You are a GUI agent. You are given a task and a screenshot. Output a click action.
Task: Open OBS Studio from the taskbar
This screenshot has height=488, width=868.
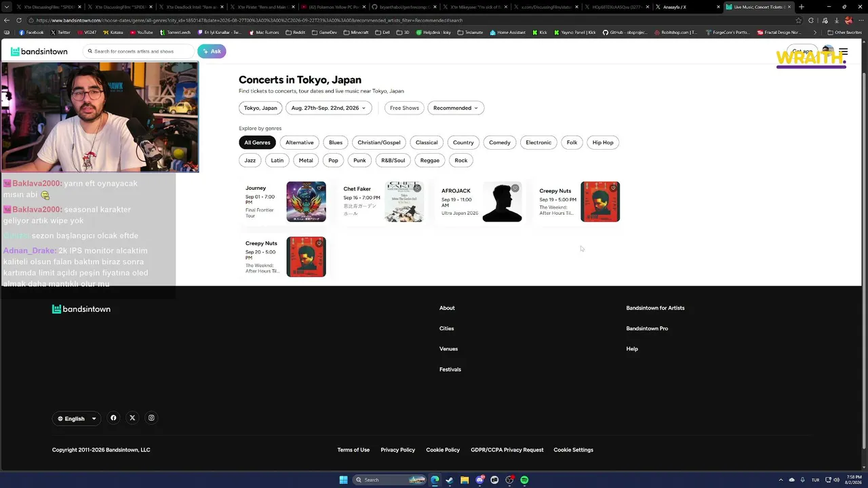[x=509, y=480]
